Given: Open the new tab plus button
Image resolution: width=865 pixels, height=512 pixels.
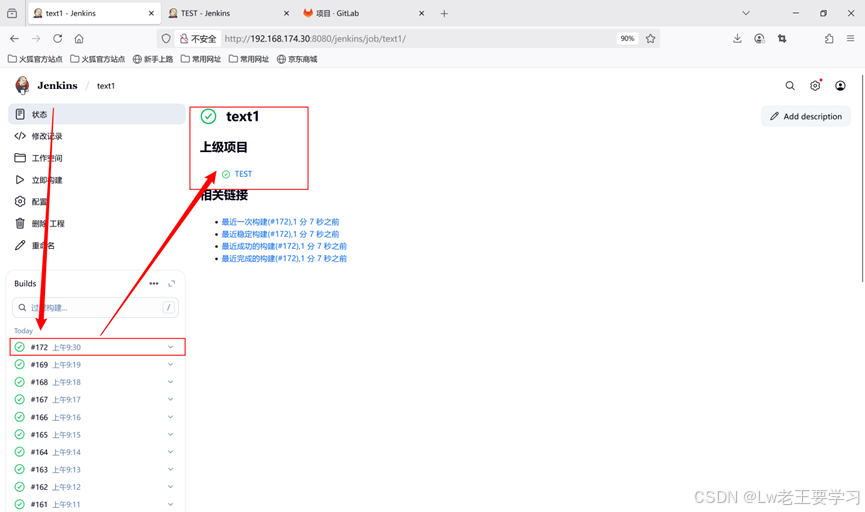Looking at the screenshot, I should pyautogui.click(x=444, y=13).
